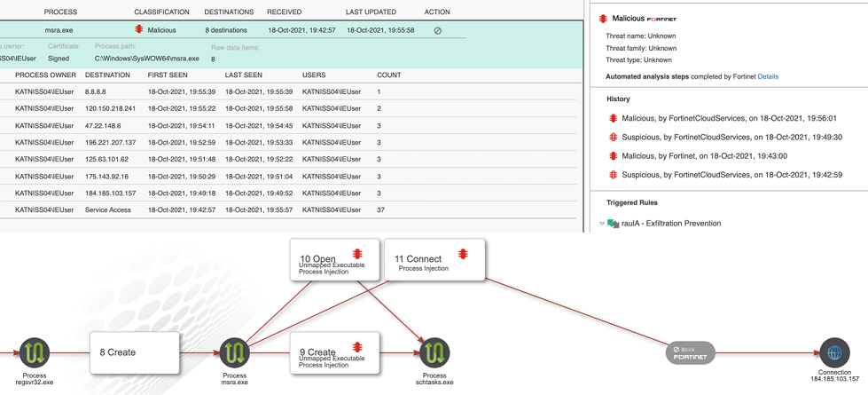Click the red bug icon in 10 Open box
The width and height of the screenshot is (868, 395).
tap(357, 254)
